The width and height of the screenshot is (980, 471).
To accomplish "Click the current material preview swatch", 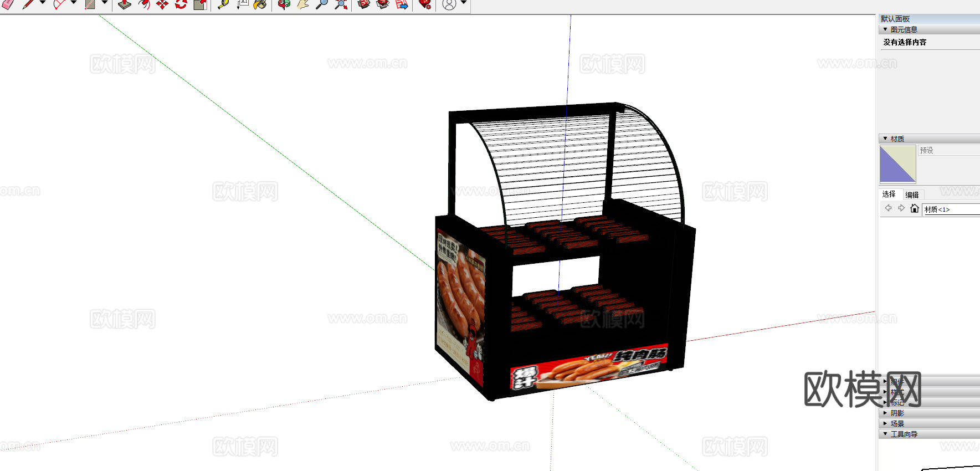I will point(897,164).
